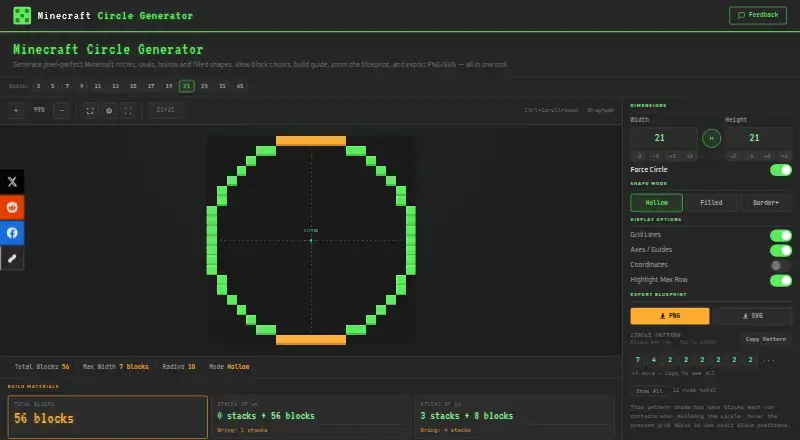Increase Height by 2 with stepper

784,156
